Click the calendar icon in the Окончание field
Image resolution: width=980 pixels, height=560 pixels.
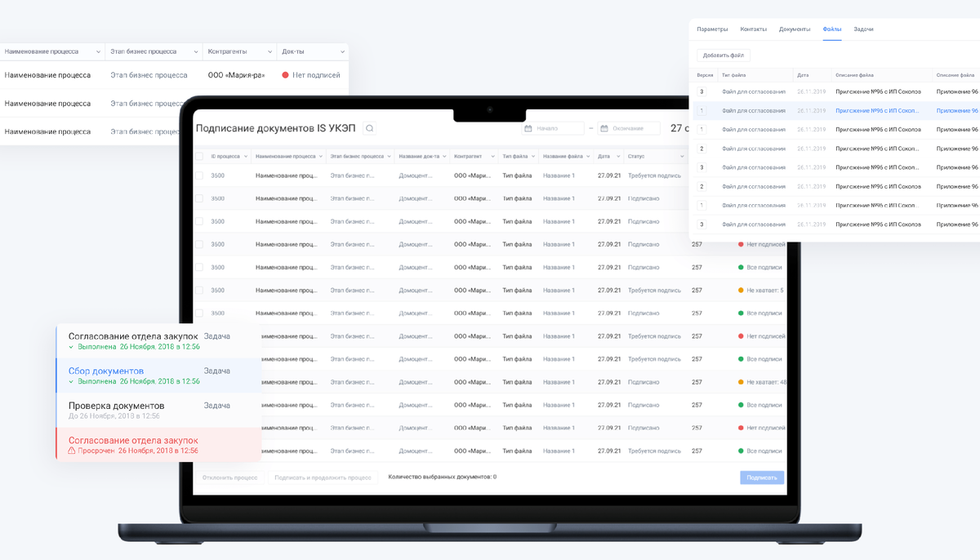click(604, 128)
